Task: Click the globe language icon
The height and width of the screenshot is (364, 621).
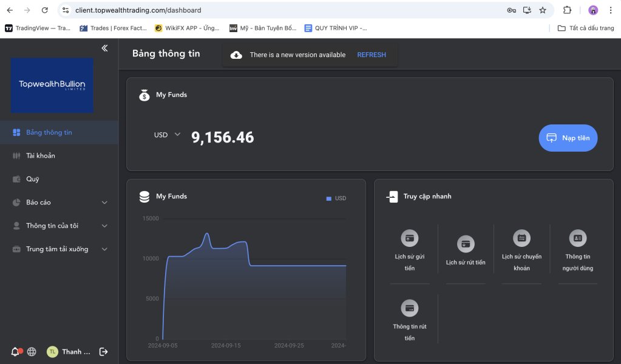Action: click(x=32, y=352)
